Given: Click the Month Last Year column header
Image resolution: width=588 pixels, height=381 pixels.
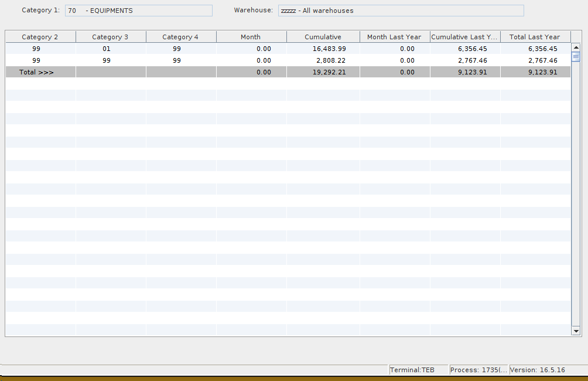Looking at the screenshot, I should coord(394,37).
